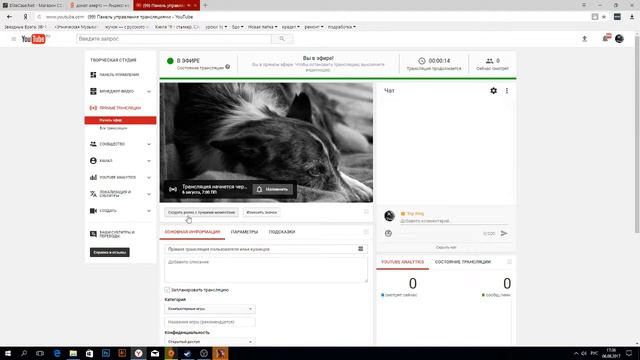Expand the Менеджер видео section chevron
Viewport: 640px width, 360px height.
click(x=149, y=92)
